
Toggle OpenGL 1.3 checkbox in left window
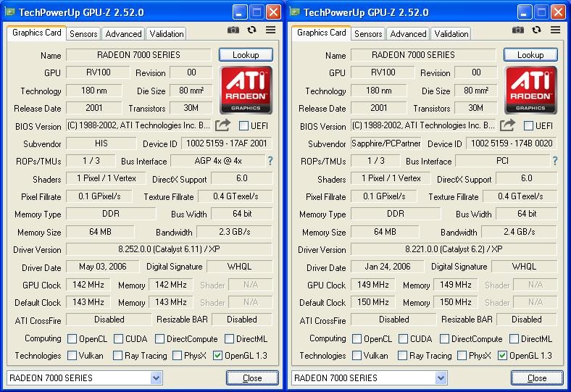pos(217,355)
